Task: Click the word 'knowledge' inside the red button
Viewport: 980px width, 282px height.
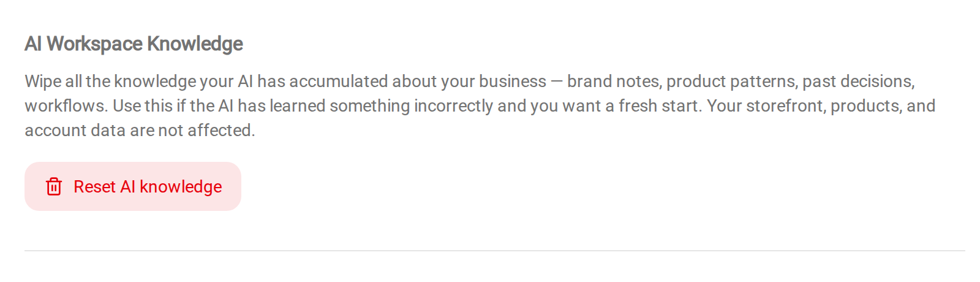Action: 181,186
